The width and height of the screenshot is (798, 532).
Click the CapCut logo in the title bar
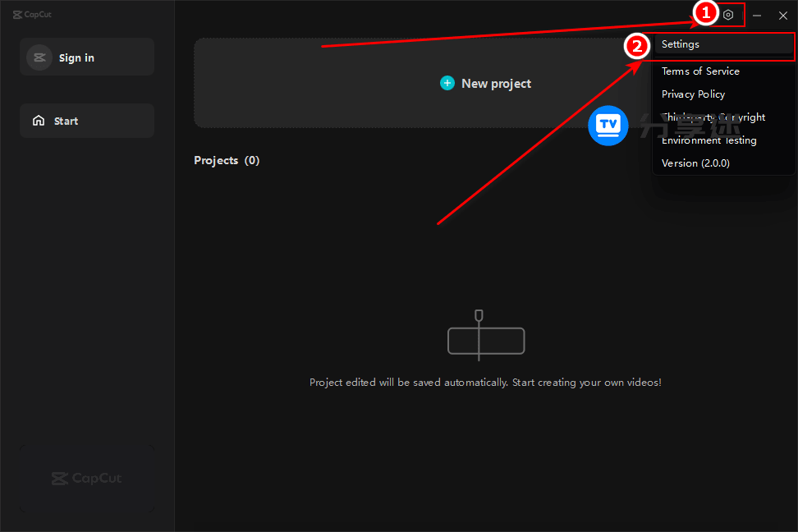coord(31,14)
